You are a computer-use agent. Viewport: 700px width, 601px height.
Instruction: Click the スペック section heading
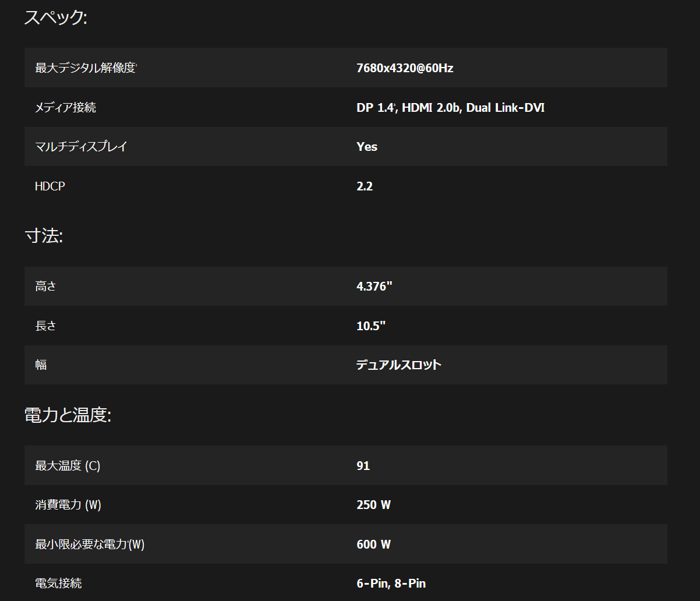pyautogui.click(x=55, y=17)
